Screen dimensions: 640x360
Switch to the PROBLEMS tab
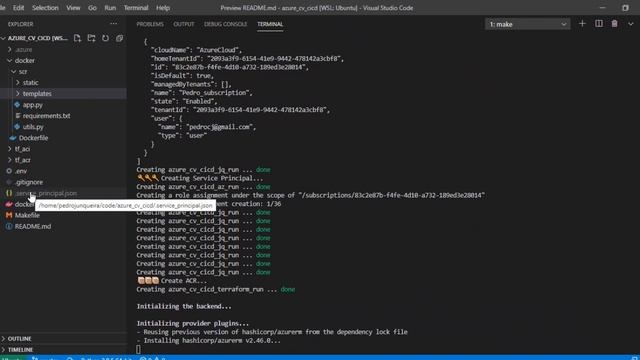[150, 24]
